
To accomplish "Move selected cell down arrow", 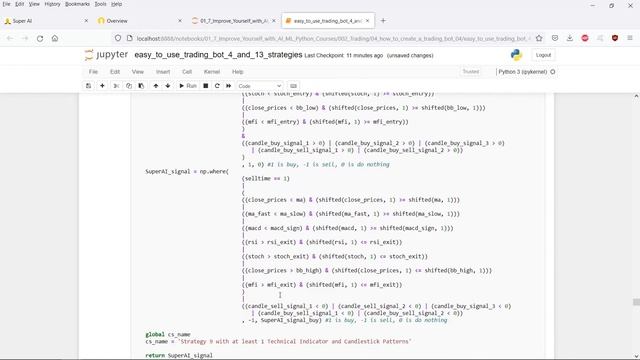I will (x=168, y=86).
